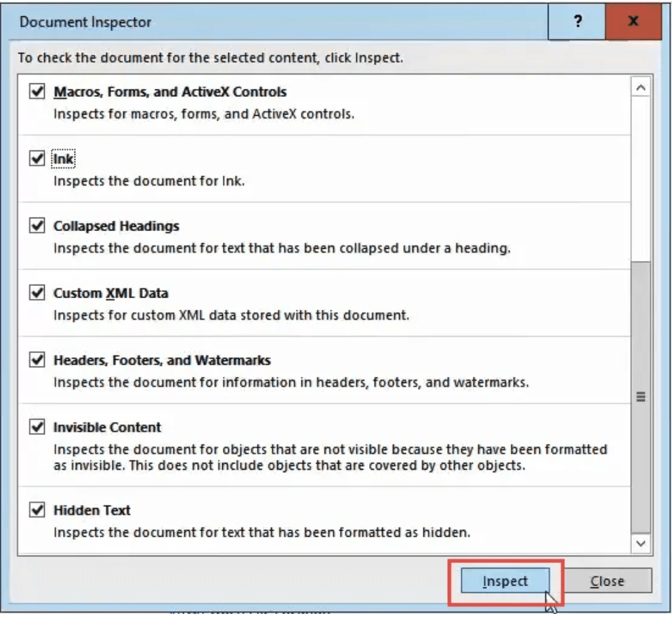Click the scrollbar down arrow
Screen dimensions: 672x618
click(641, 544)
